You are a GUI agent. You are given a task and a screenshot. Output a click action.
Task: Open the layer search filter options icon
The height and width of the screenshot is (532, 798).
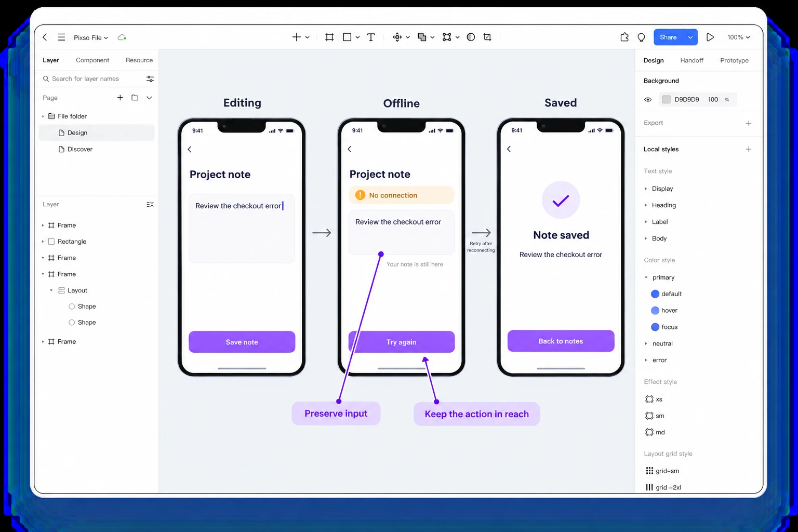150,79
